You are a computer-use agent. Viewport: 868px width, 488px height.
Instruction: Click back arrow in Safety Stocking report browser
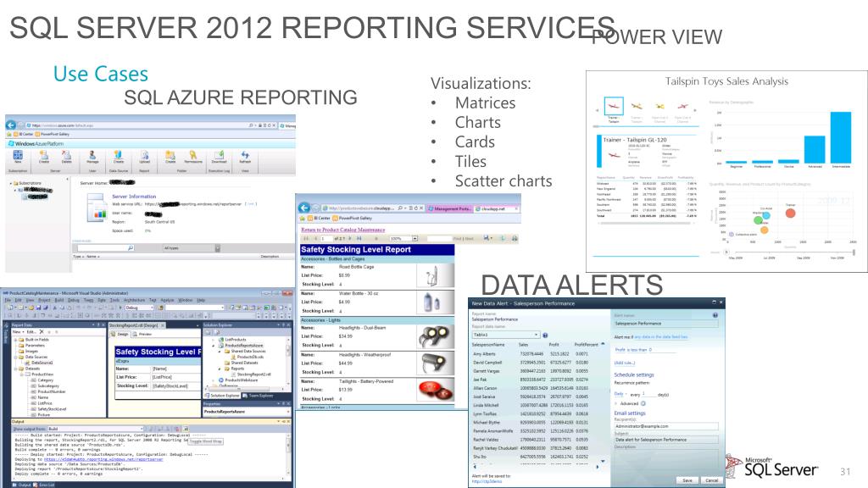(x=304, y=208)
